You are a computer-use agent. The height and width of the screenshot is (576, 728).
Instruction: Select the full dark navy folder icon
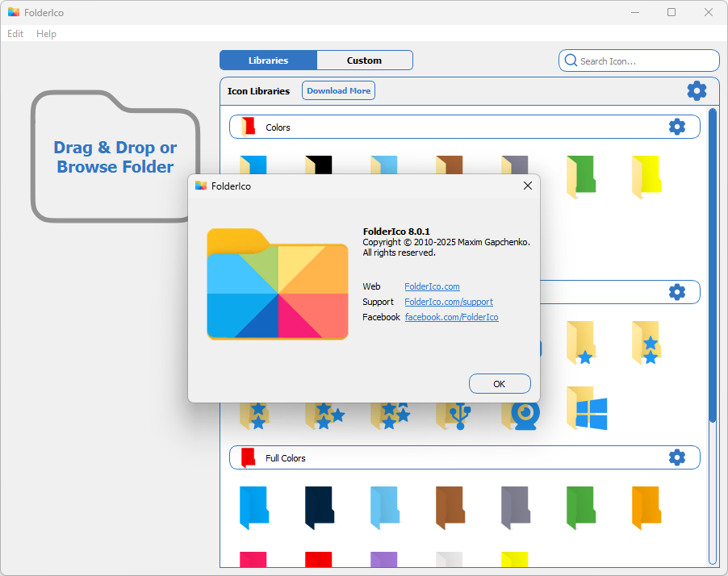[x=320, y=507]
